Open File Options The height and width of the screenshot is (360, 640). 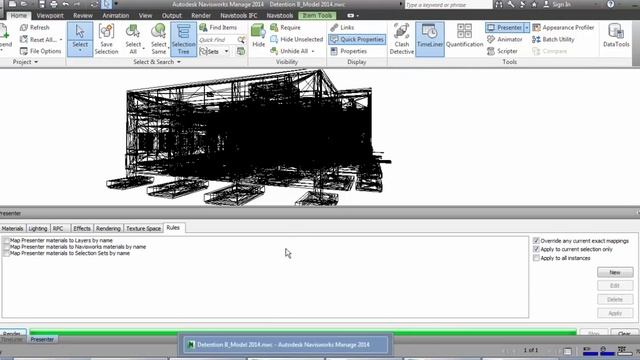coord(40,51)
